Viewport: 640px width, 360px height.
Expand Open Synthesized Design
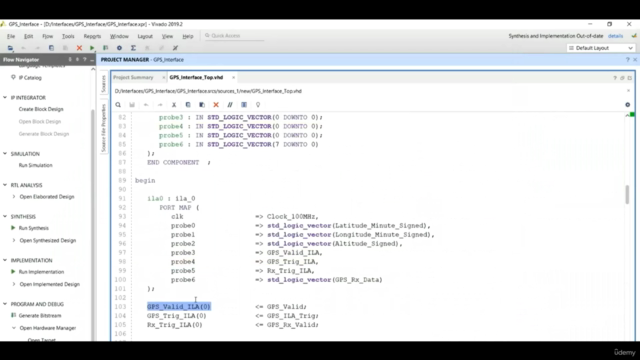14,240
